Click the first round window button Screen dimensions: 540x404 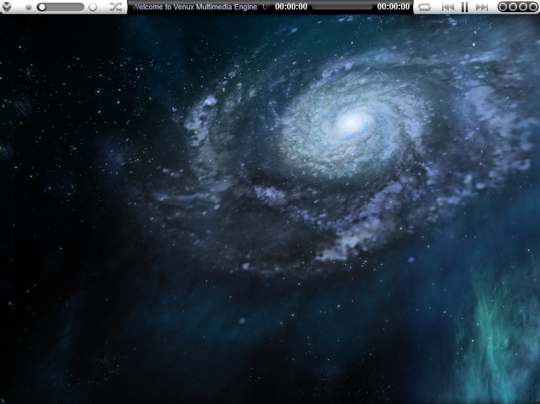pos(503,7)
